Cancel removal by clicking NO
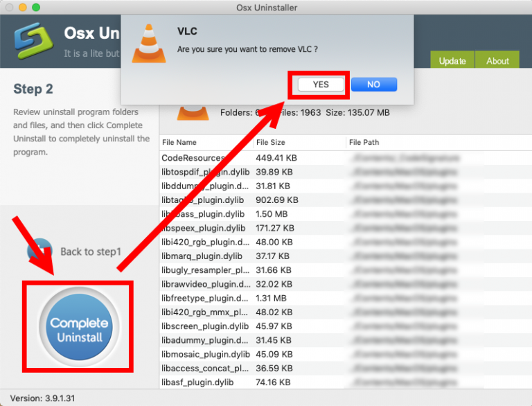This screenshot has width=532, height=406. tap(373, 85)
